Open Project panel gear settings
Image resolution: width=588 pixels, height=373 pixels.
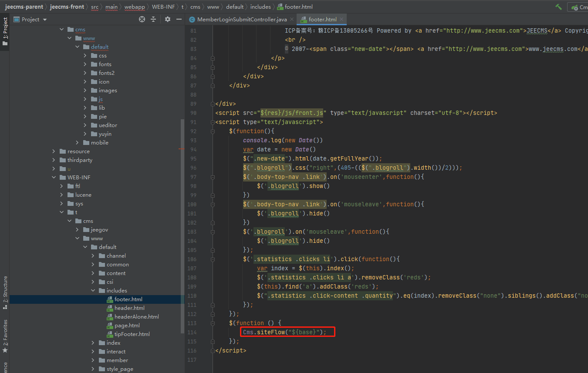[x=168, y=19]
